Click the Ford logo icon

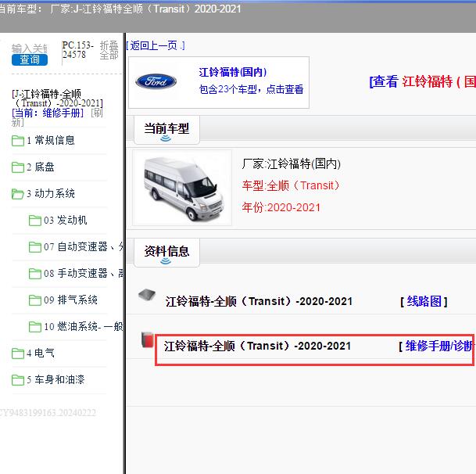pyautogui.click(x=156, y=81)
